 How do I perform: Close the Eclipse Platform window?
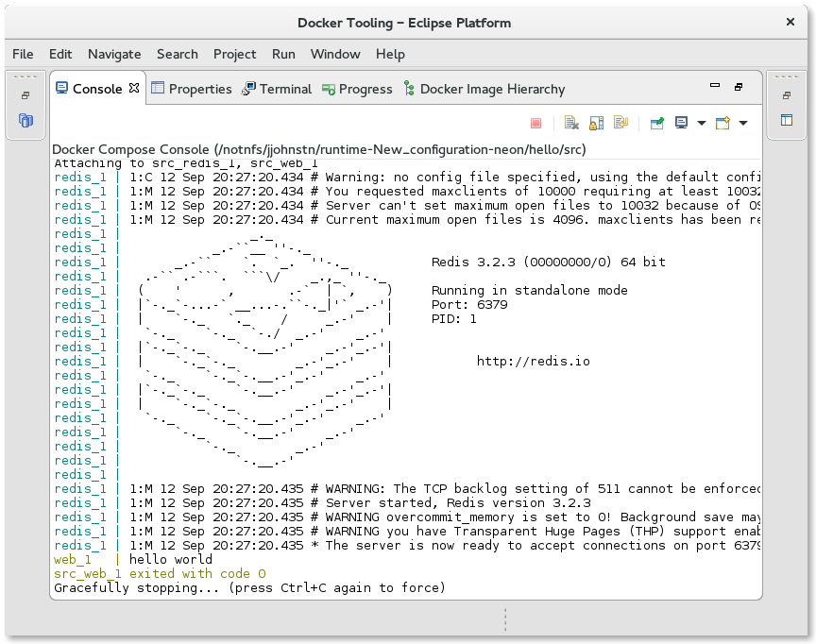(x=790, y=22)
